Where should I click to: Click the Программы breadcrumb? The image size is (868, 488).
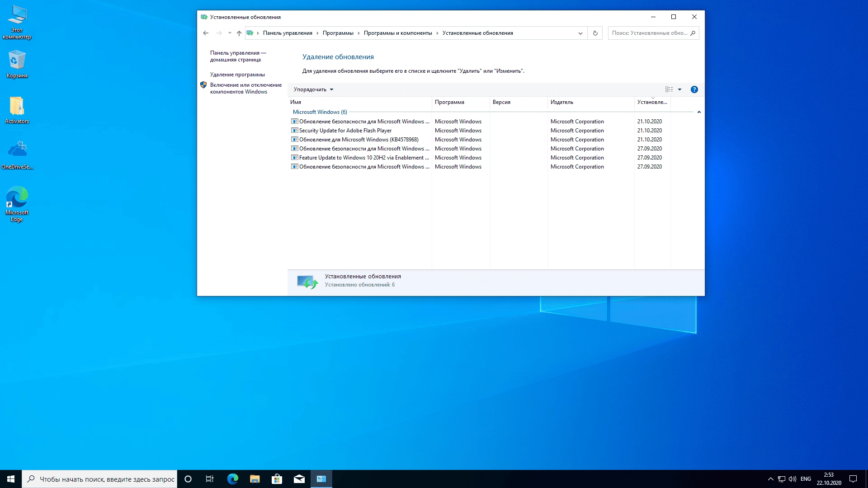click(338, 33)
